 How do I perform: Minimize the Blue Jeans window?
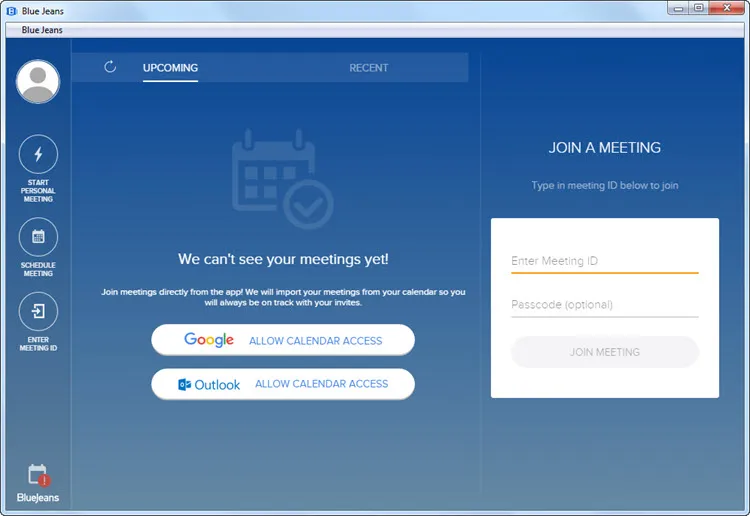678,8
